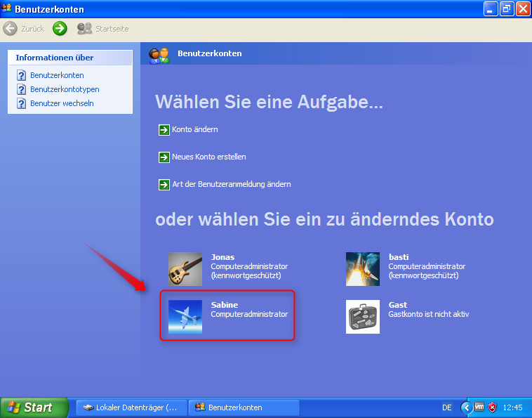The image size is (532, 418).
Task: Restore down the Benutzerkonten window
Action: 507,9
